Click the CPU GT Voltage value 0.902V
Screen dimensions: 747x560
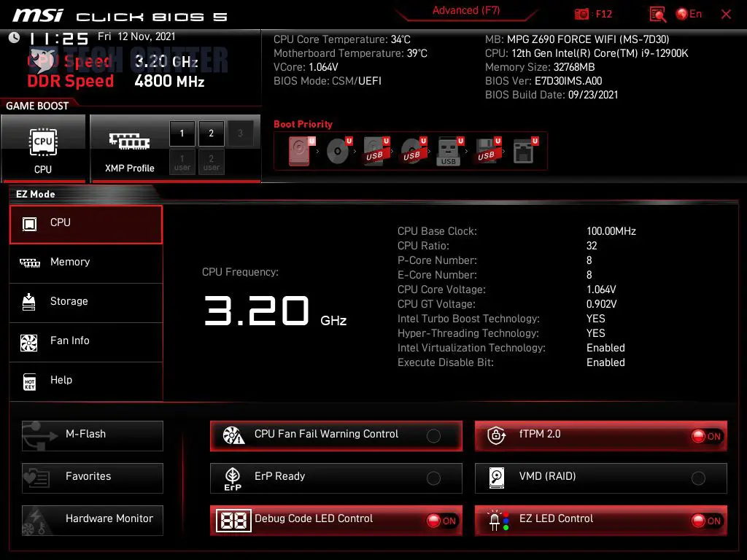pyautogui.click(x=602, y=304)
